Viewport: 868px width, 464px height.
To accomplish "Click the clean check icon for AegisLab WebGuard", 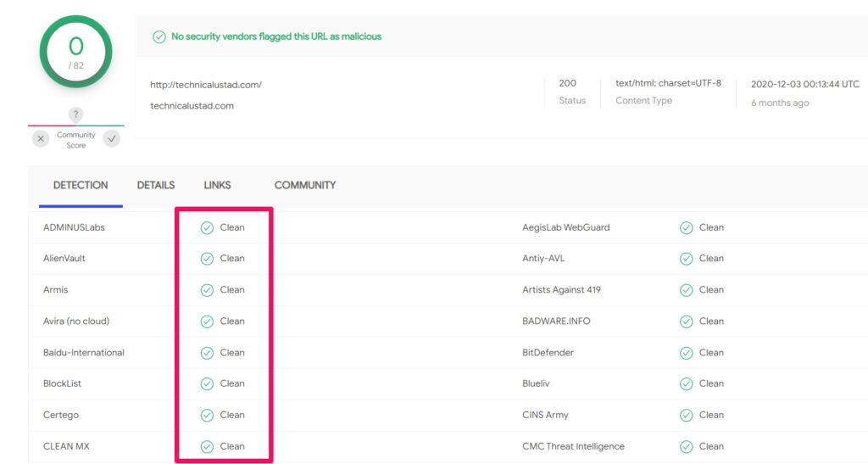I will coord(687,228).
